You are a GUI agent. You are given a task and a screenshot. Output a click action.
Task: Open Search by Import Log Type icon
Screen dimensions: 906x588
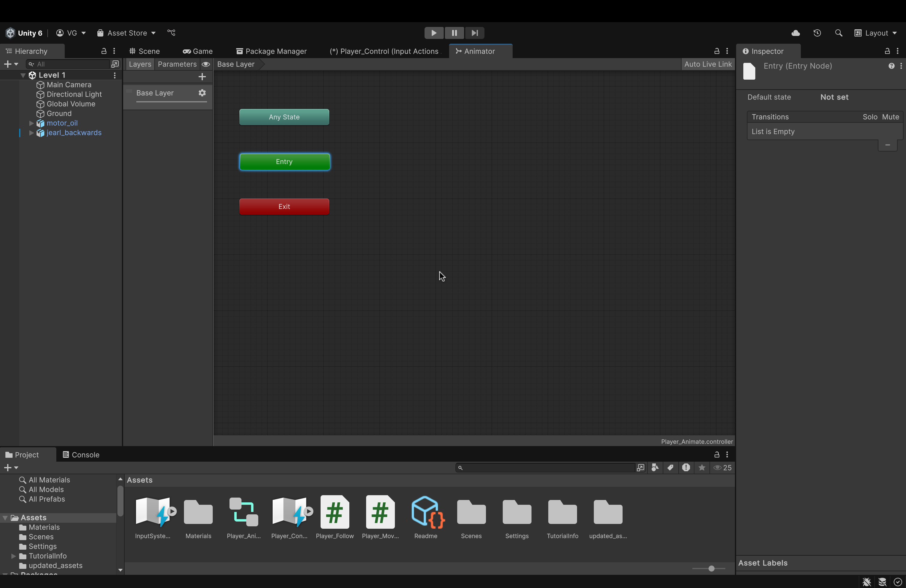coord(686,468)
